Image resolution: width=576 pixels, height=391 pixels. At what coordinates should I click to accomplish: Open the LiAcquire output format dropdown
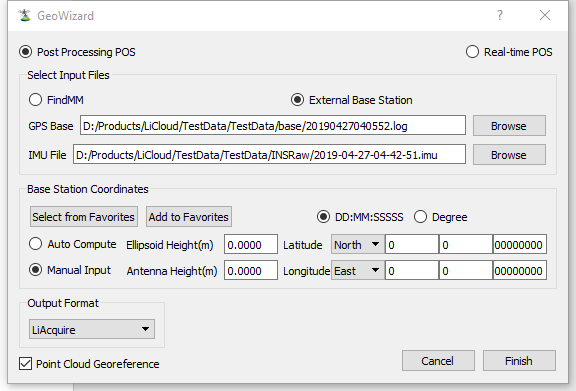tap(92, 329)
